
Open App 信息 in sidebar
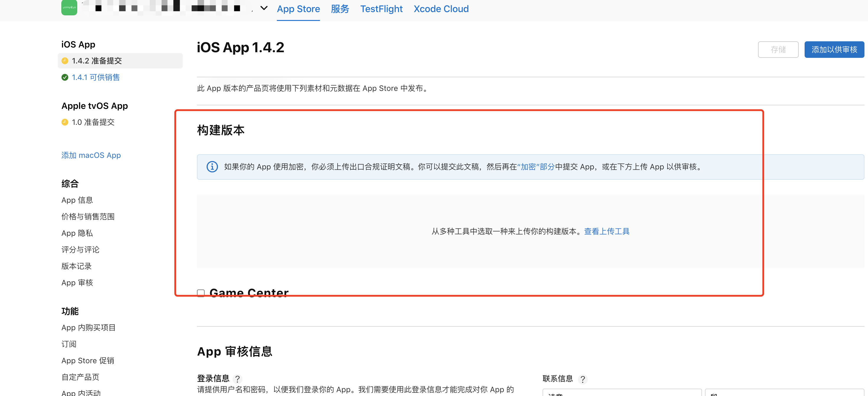tap(77, 200)
